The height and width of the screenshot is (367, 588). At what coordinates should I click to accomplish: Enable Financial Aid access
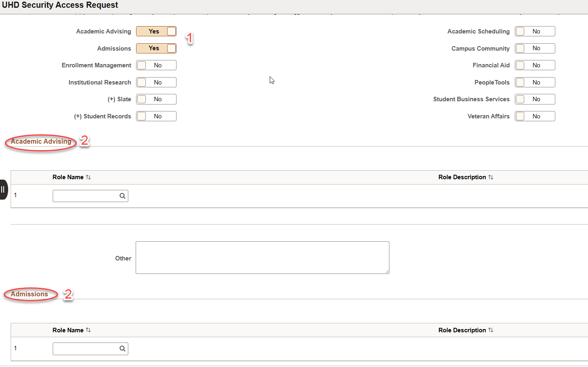534,65
